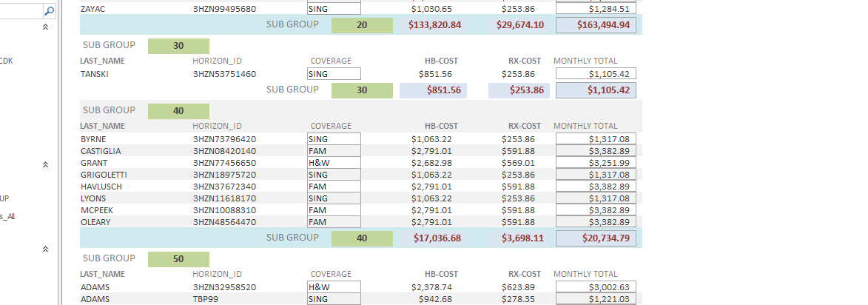Select the last name CASTIGLIA
868x305 pixels.
coord(101,151)
